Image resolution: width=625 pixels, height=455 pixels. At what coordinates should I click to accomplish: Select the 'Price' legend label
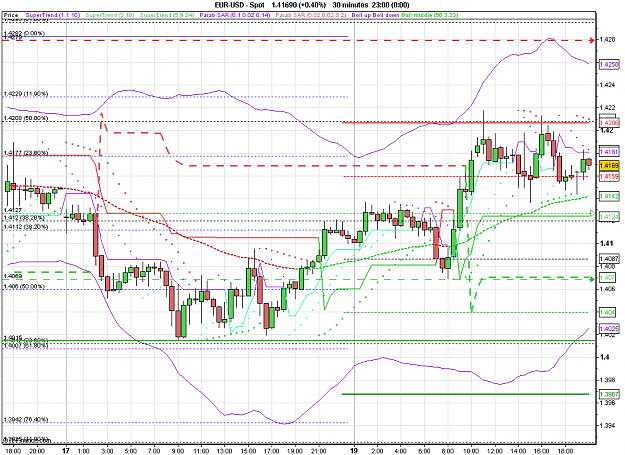(x=11, y=15)
